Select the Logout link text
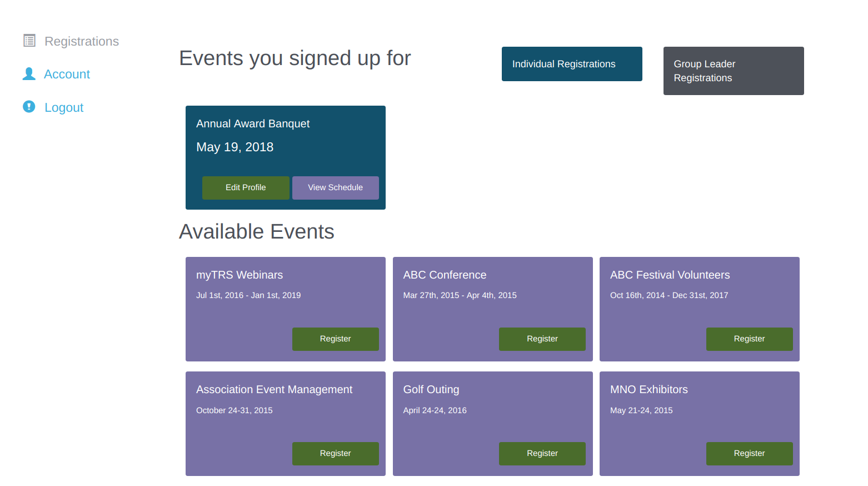Image resolution: width=868 pixels, height=486 pixels. (64, 108)
